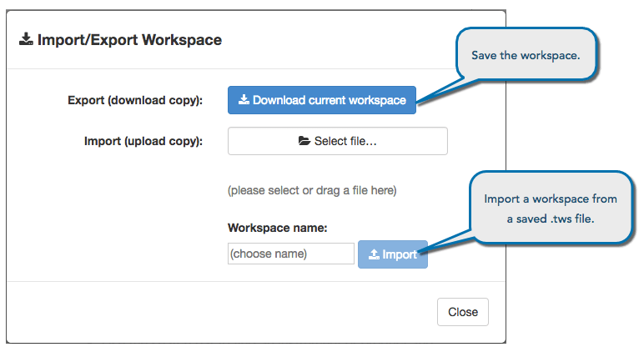Click the Import button
The height and width of the screenshot is (352, 644).
[x=393, y=254]
